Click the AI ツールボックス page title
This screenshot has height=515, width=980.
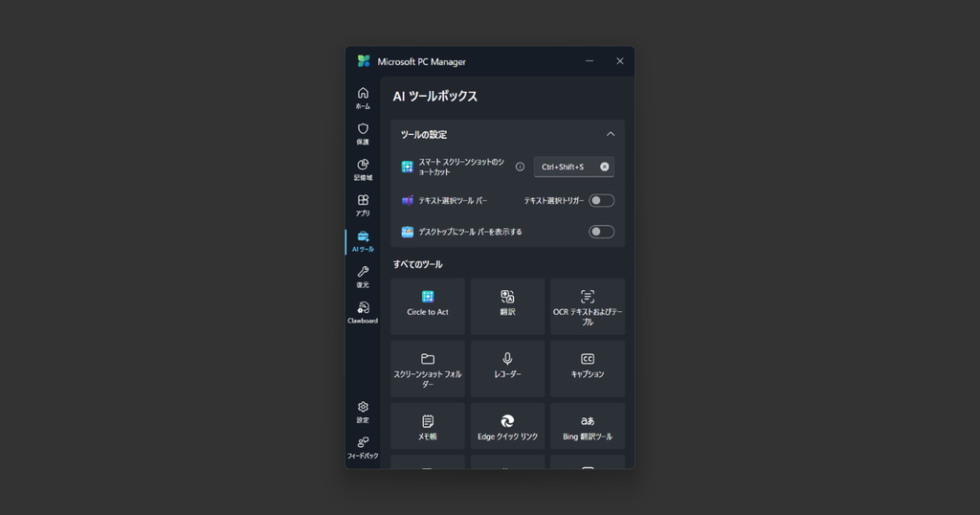pyautogui.click(x=435, y=97)
